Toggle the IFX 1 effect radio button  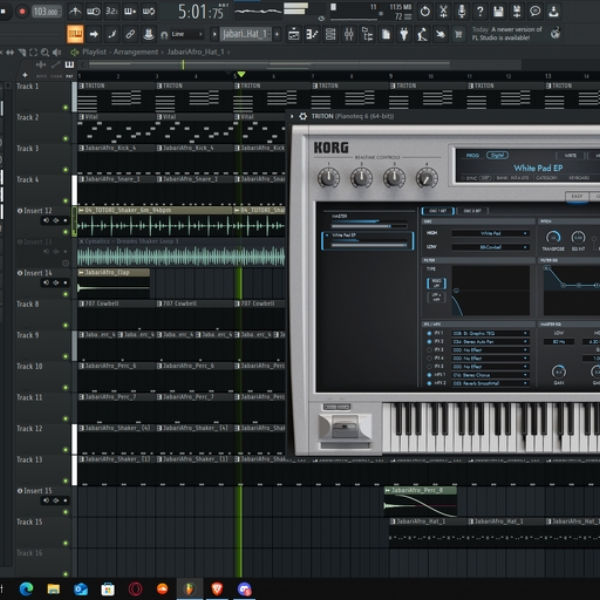coord(429,333)
